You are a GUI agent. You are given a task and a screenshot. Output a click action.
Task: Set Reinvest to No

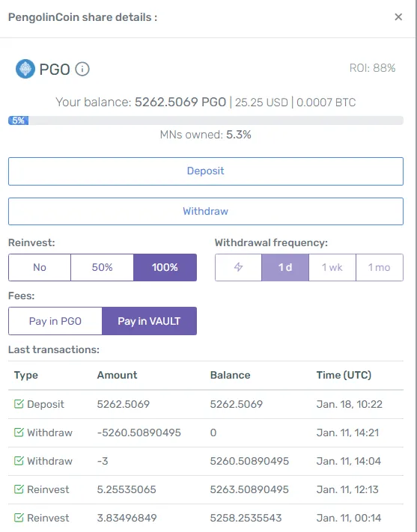pyautogui.click(x=40, y=267)
